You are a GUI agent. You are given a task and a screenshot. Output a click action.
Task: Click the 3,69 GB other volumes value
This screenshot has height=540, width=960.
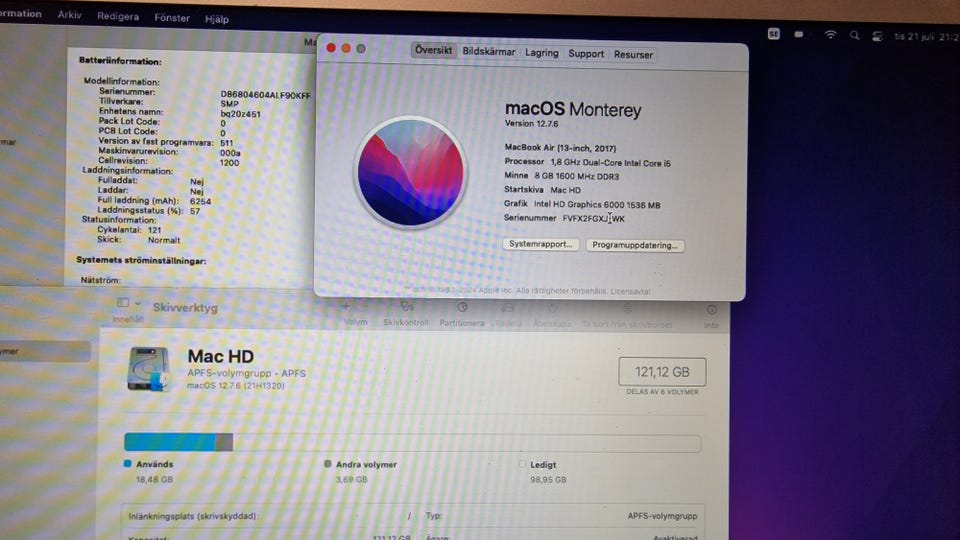[x=351, y=479]
